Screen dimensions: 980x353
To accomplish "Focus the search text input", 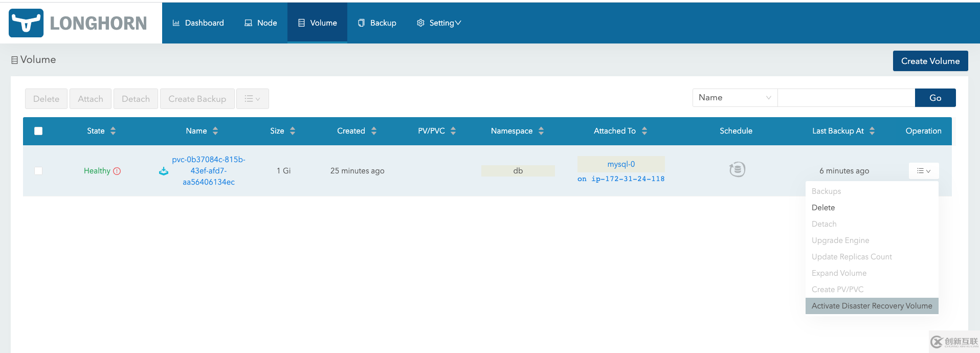I will 846,98.
